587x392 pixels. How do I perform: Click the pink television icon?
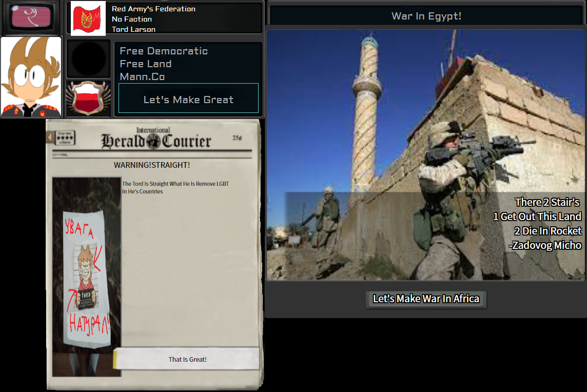click(31, 16)
